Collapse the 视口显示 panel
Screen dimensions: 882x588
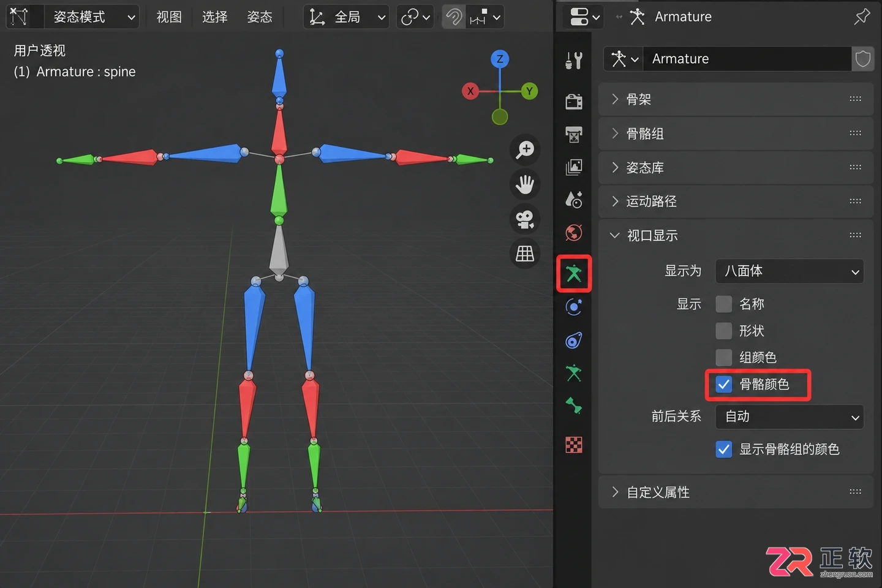click(x=736, y=235)
